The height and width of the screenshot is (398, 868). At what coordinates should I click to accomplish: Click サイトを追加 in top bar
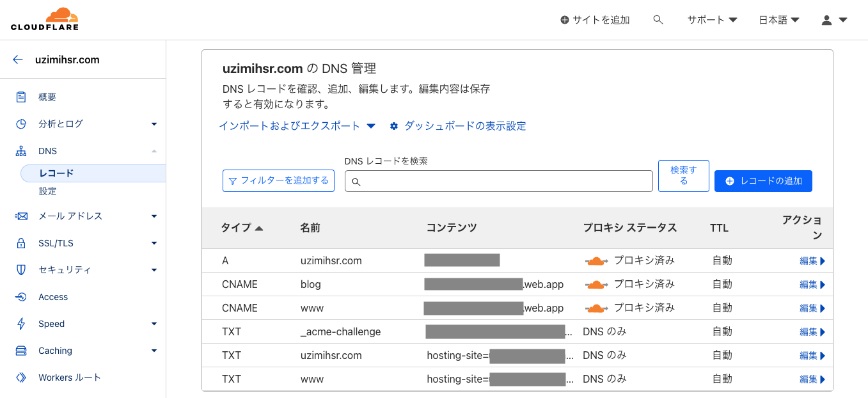[x=595, y=20]
